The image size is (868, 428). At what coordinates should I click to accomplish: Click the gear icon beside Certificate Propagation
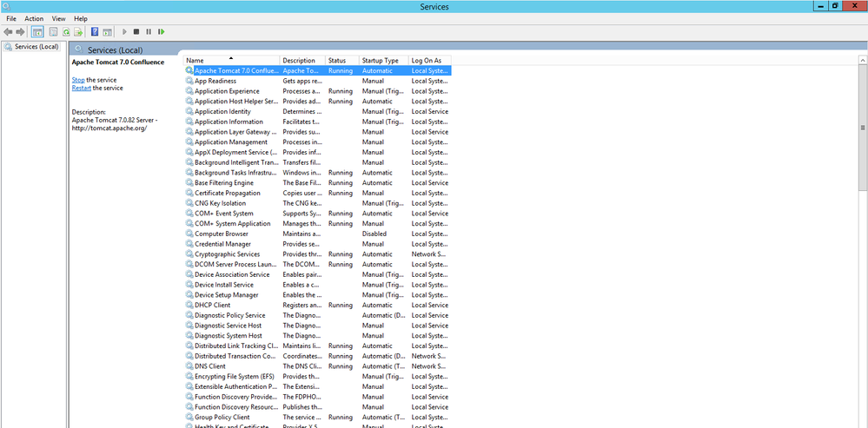pos(189,193)
